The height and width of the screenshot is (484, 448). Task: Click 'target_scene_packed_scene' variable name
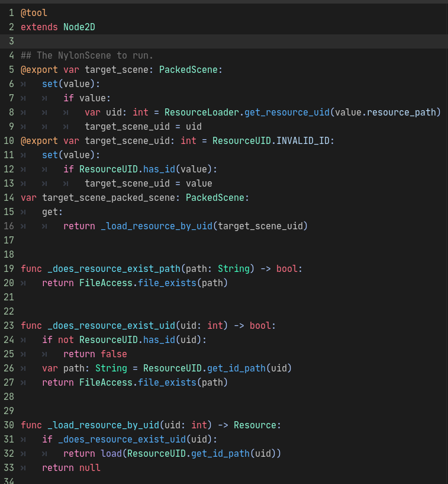coord(108,197)
